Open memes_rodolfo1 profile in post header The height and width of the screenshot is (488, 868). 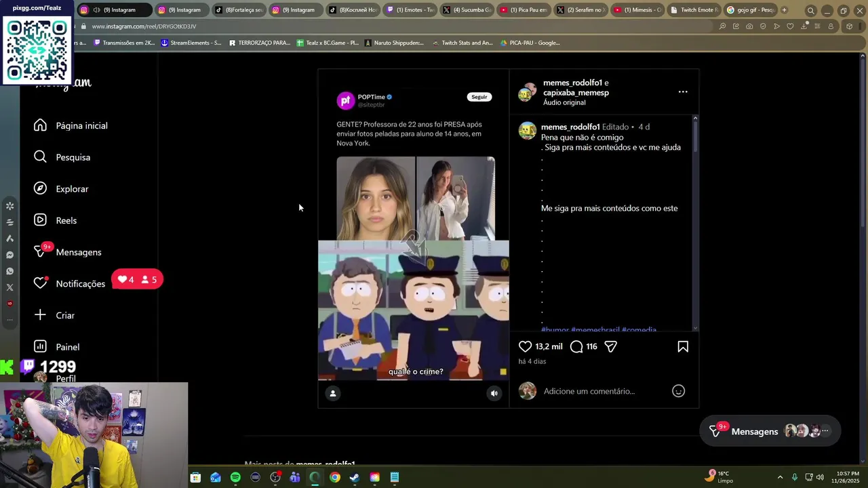[572, 83]
